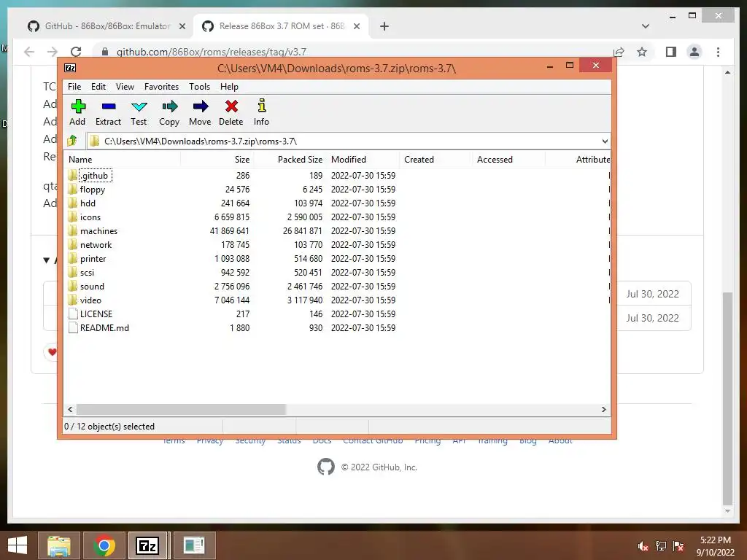Select the sound folder icon
This screenshot has width=747, height=560.
pos(72,286)
